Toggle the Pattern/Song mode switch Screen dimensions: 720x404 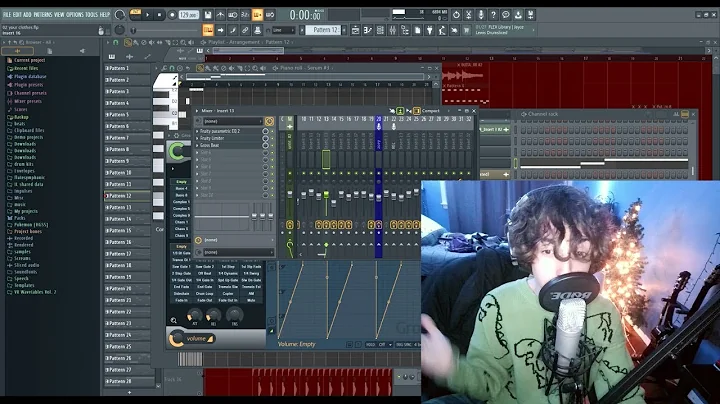pos(135,15)
